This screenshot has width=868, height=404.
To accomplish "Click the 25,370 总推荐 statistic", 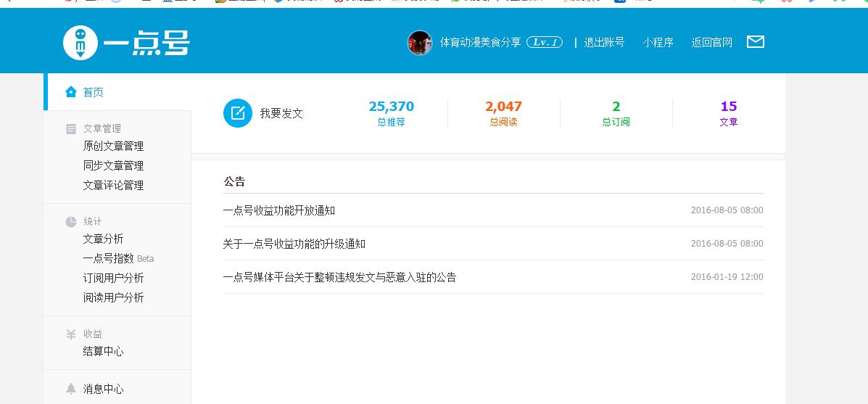I will click(x=392, y=113).
